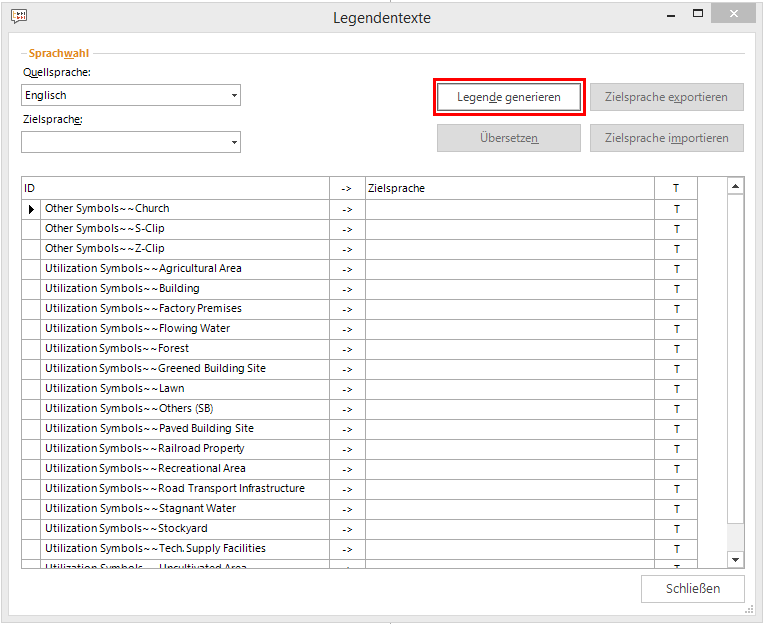Click T button in Church row
The width and height of the screenshot is (764, 624).
click(676, 209)
